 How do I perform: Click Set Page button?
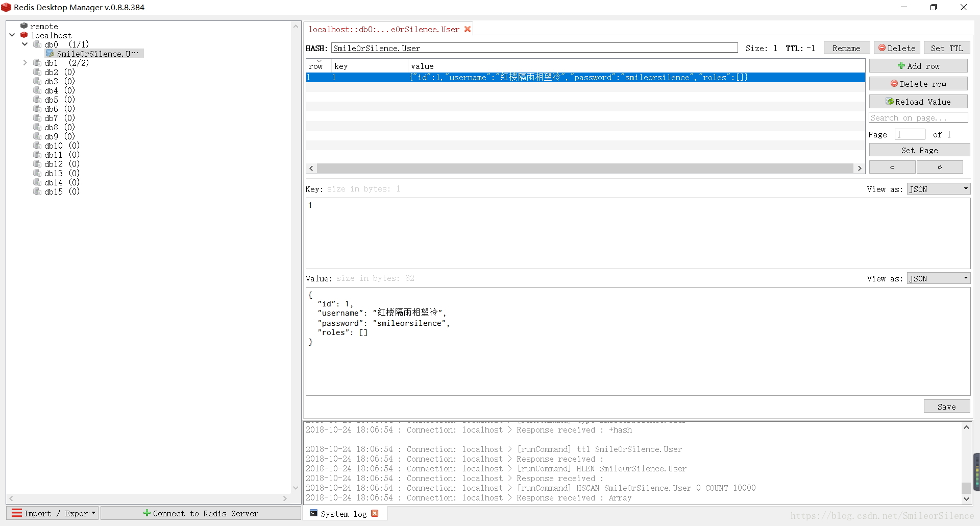tap(919, 150)
